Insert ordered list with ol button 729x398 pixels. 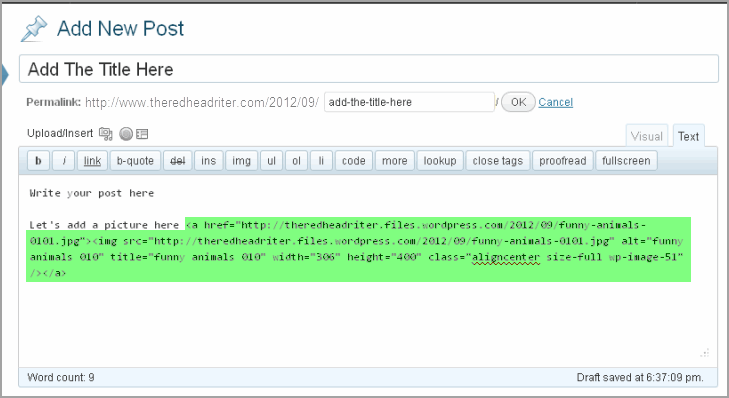point(297,161)
